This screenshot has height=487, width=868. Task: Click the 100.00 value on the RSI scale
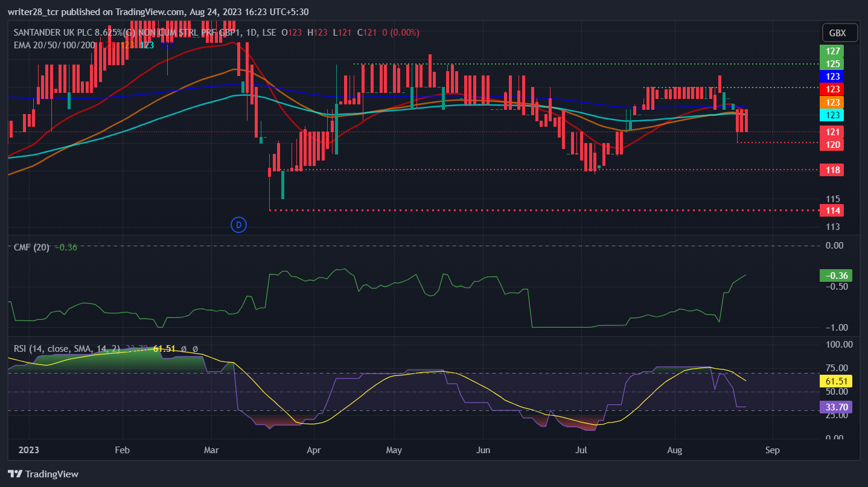click(839, 345)
